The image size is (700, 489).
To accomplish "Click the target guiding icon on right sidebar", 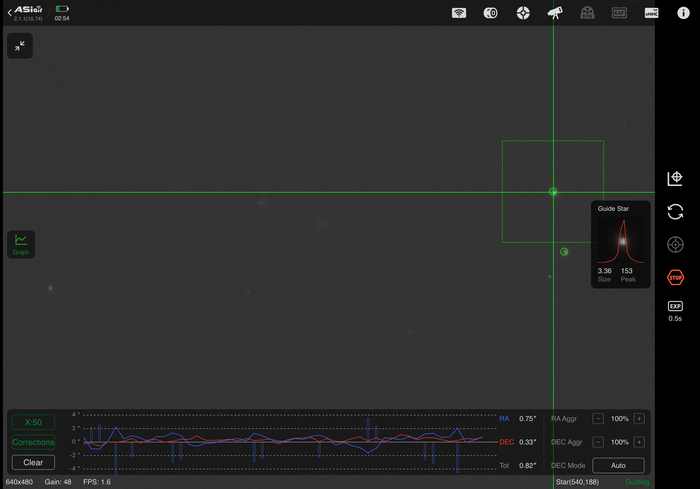I will click(x=675, y=244).
